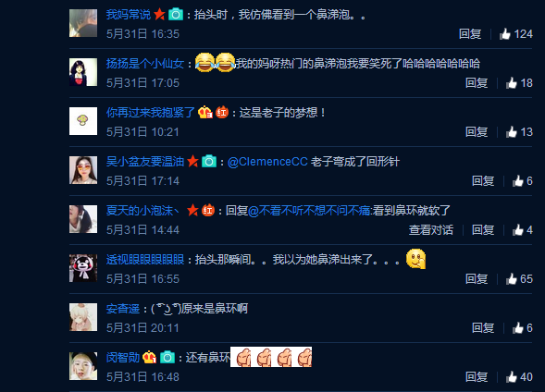
Task: Like the comment from 你再过来我抱紧了
Action: (512, 132)
